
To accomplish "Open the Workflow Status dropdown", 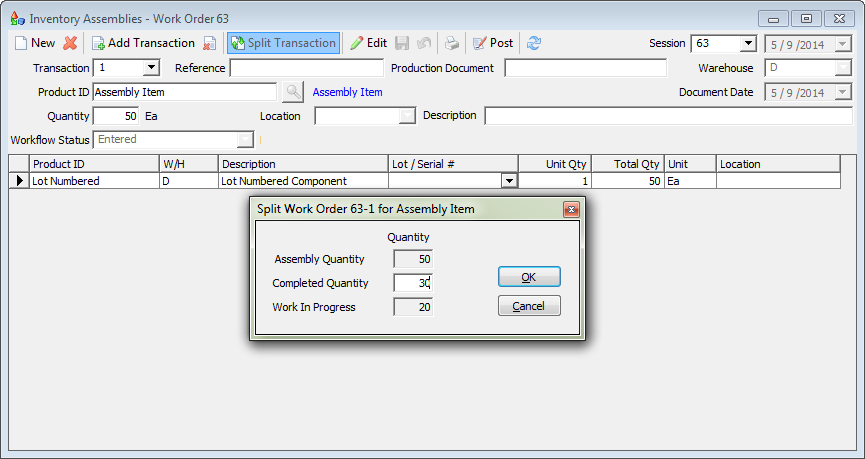I will tap(245, 140).
